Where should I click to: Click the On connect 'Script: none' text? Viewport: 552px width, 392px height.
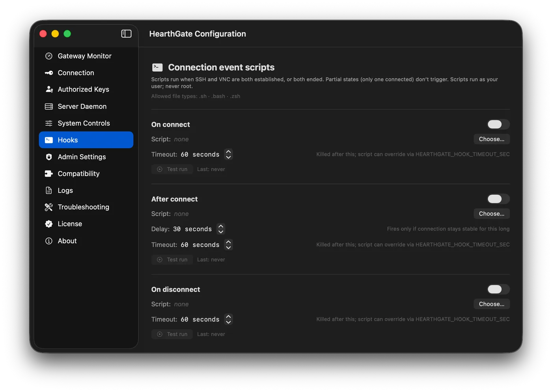[x=170, y=139]
